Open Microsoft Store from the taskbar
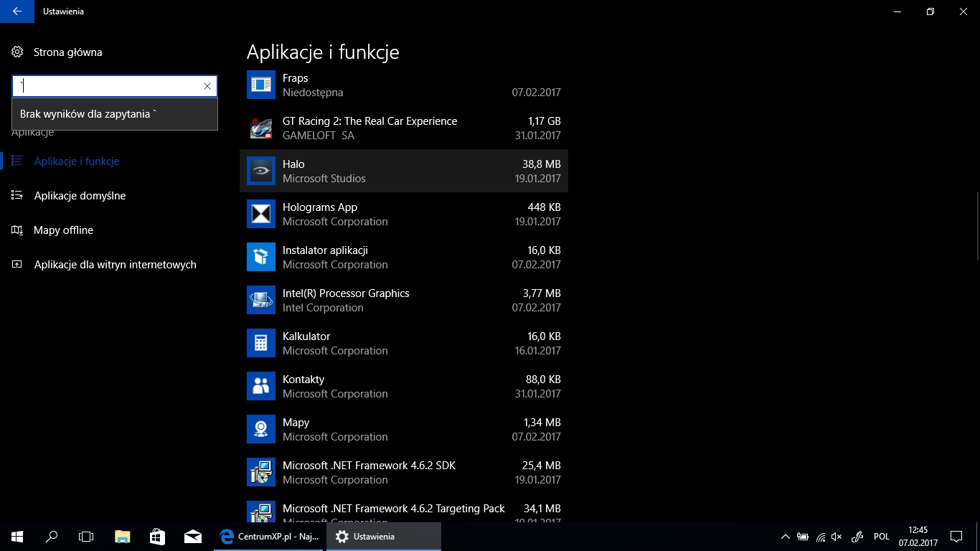This screenshot has height=551, width=980. [x=157, y=536]
